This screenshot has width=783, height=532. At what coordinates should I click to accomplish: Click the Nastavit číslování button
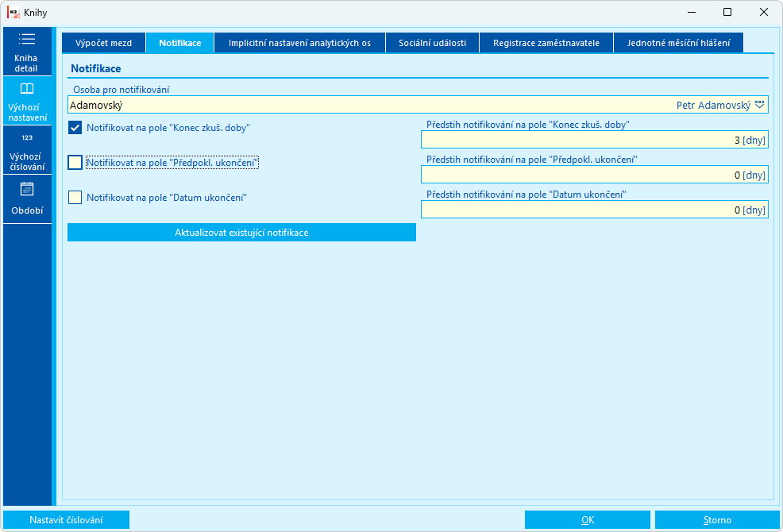pos(67,520)
